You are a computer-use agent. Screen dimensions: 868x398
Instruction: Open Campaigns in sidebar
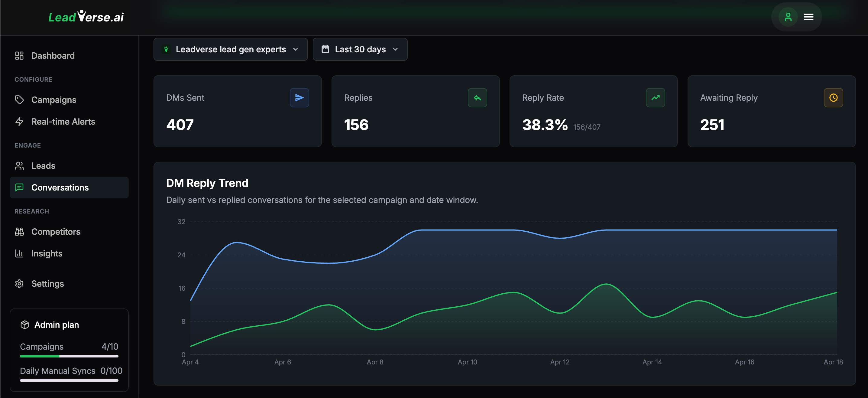pos(53,100)
